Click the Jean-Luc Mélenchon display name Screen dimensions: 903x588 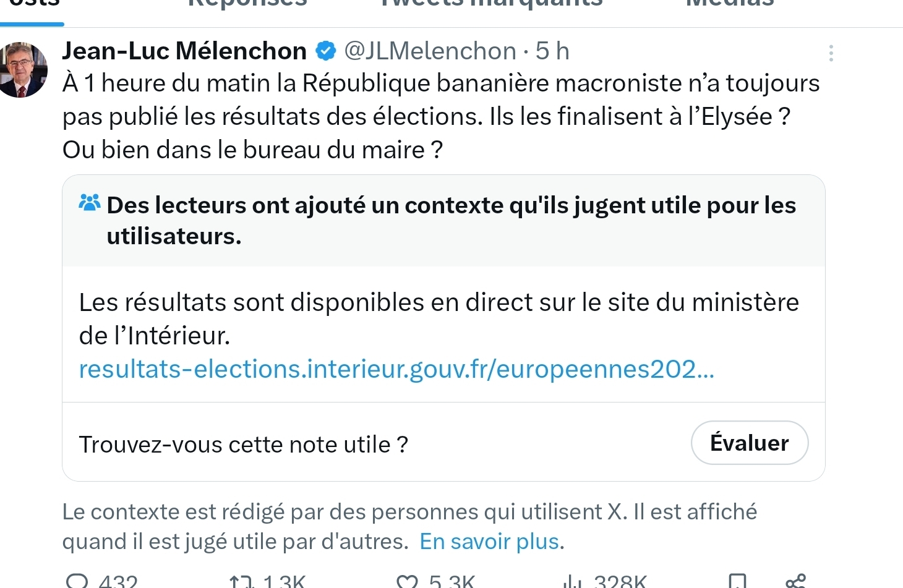coord(184,51)
